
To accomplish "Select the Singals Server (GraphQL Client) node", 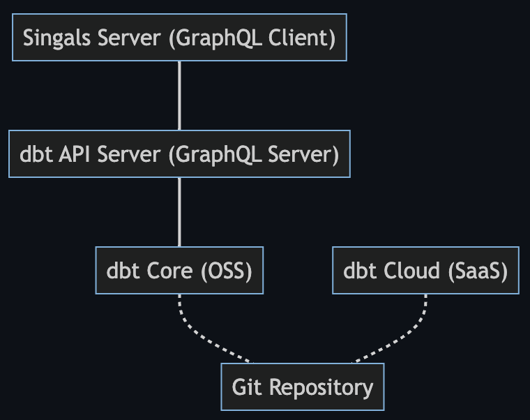I will tap(179, 38).
